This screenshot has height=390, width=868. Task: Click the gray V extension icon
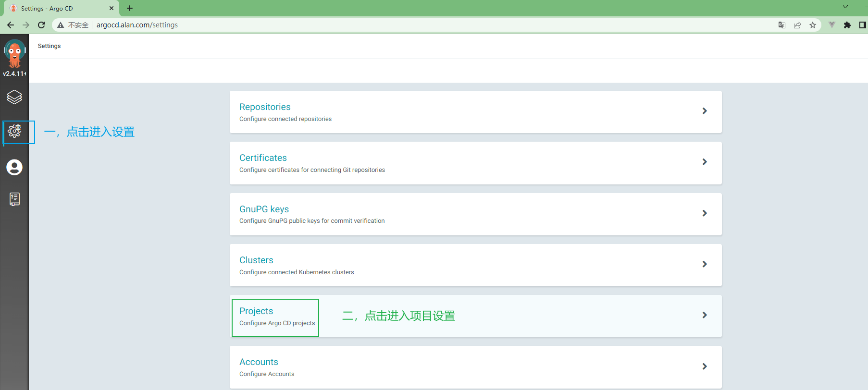pos(832,25)
